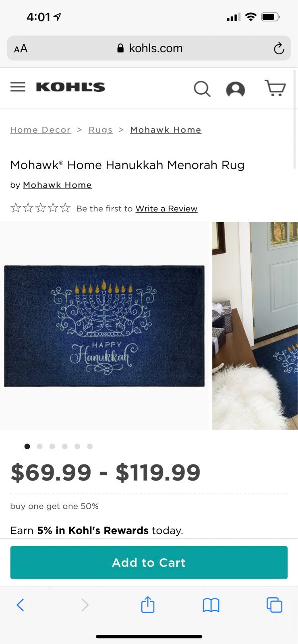The width and height of the screenshot is (298, 644).
Task: Open Mohawk Home brand link under title
Action: tap(57, 185)
